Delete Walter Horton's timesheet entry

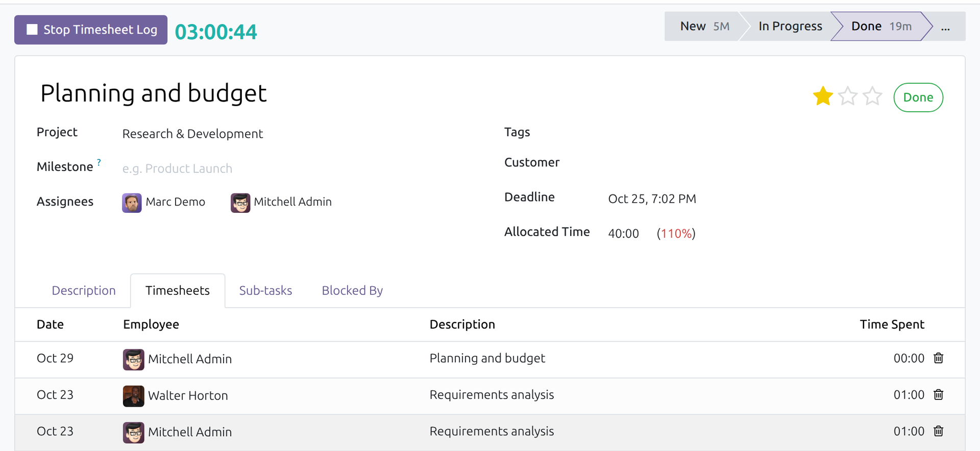(x=938, y=395)
